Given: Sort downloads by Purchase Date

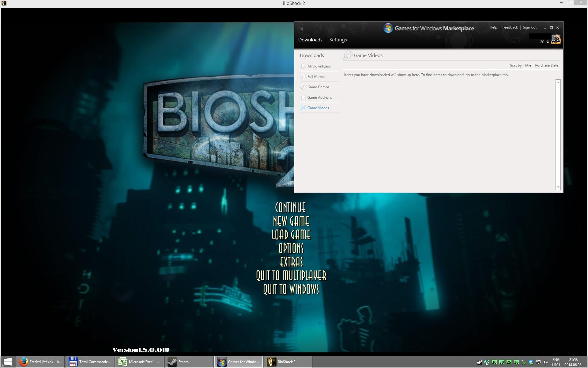Looking at the screenshot, I should [546, 65].
